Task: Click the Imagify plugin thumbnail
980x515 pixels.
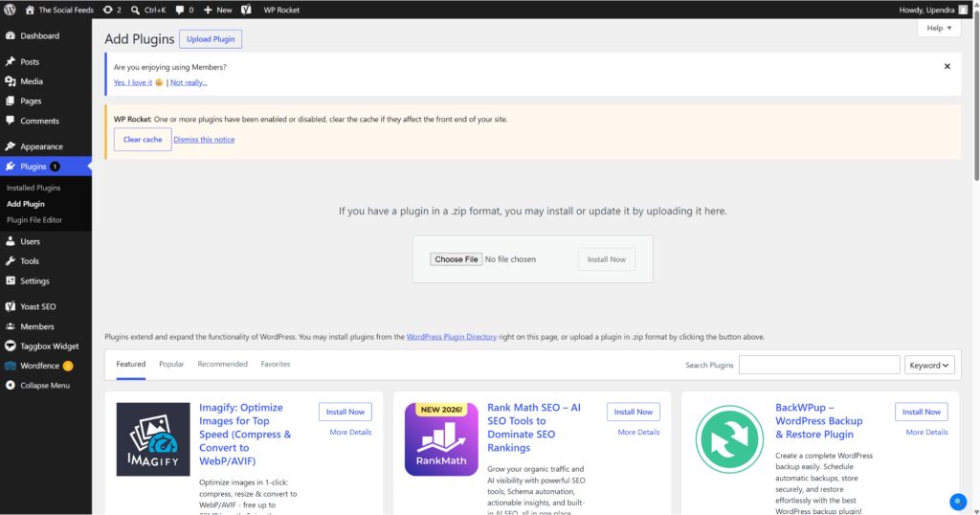Action: point(153,439)
